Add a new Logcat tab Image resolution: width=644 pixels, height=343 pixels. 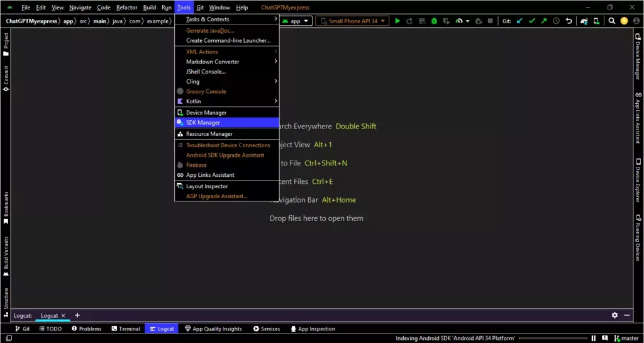click(77, 315)
